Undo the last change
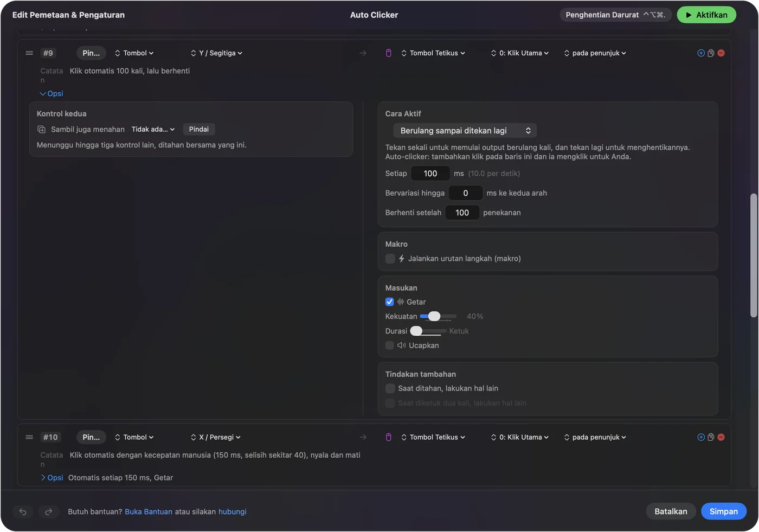The width and height of the screenshot is (759, 532). pos(23,511)
